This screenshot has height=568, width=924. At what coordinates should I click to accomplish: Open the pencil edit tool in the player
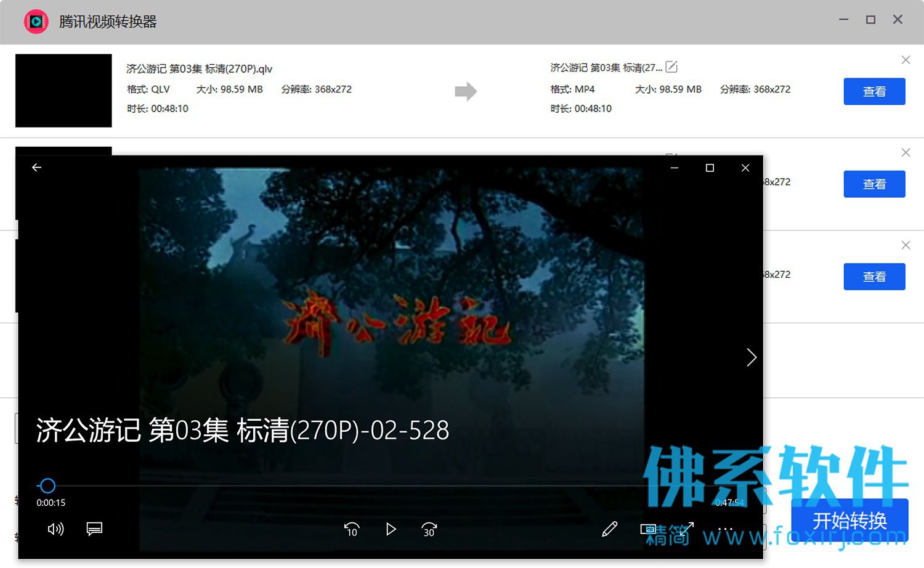(609, 529)
